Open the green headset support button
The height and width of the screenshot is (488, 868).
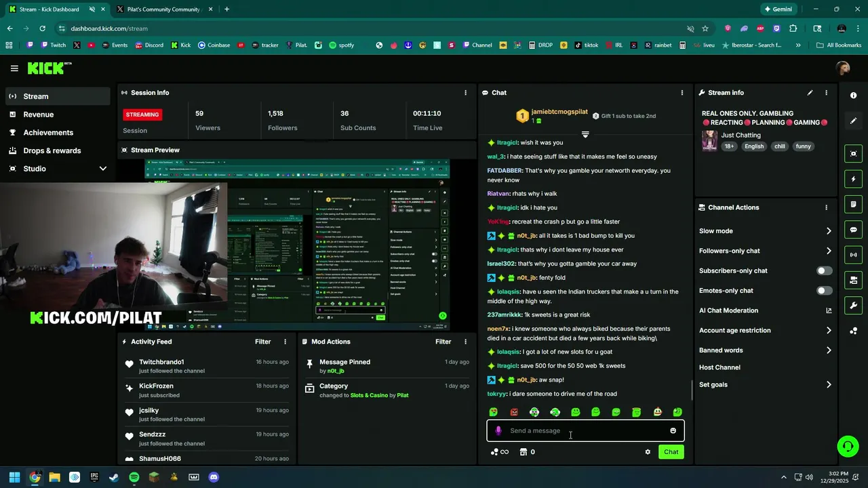pos(848,446)
